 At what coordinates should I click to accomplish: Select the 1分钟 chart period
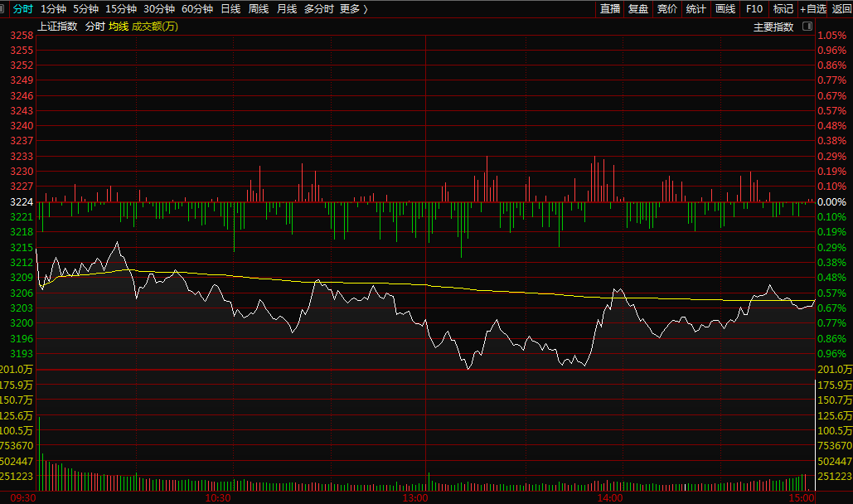click(53, 9)
